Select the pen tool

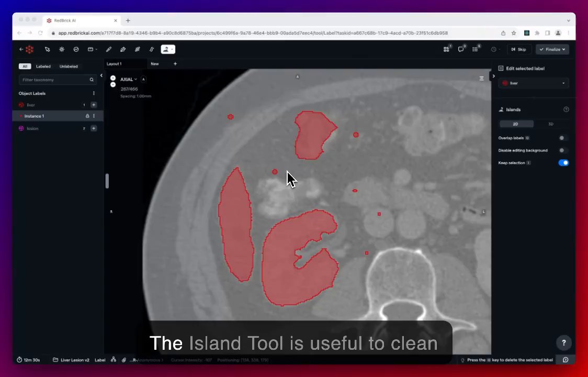coord(123,49)
